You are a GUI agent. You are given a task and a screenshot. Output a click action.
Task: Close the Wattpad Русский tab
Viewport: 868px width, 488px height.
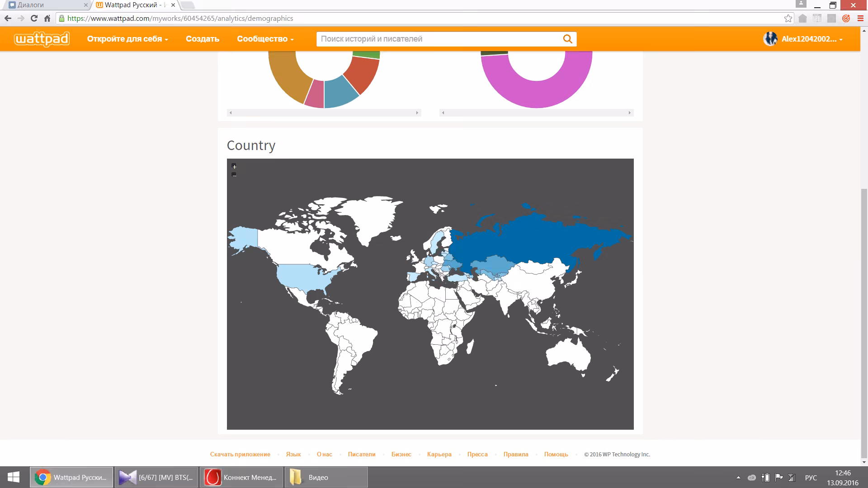click(x=172, y=5)
